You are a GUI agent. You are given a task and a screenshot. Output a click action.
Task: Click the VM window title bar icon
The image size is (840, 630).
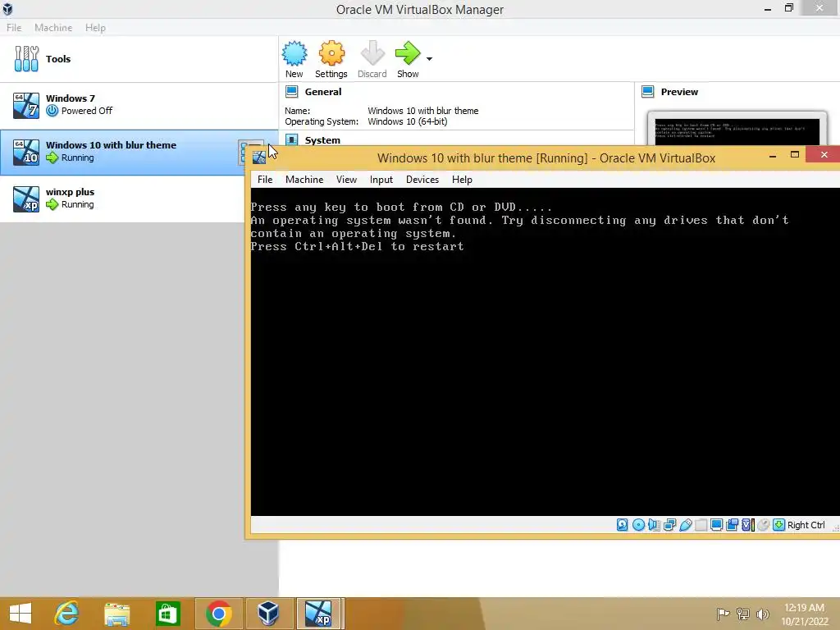coord(258,157)
